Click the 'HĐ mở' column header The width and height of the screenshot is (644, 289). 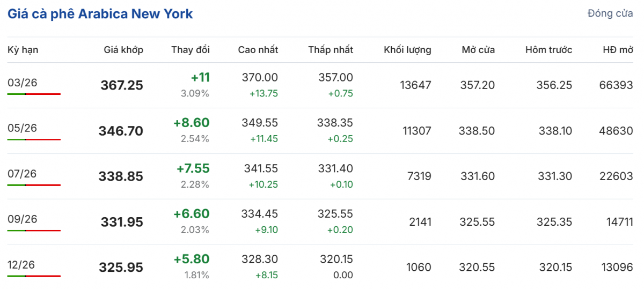[x=618, y=50]
